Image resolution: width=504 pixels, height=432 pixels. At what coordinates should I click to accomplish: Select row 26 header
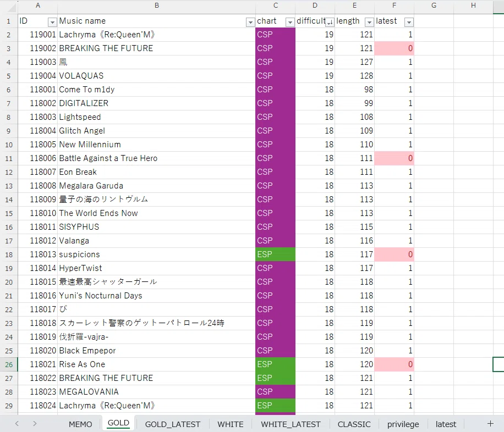9,364
